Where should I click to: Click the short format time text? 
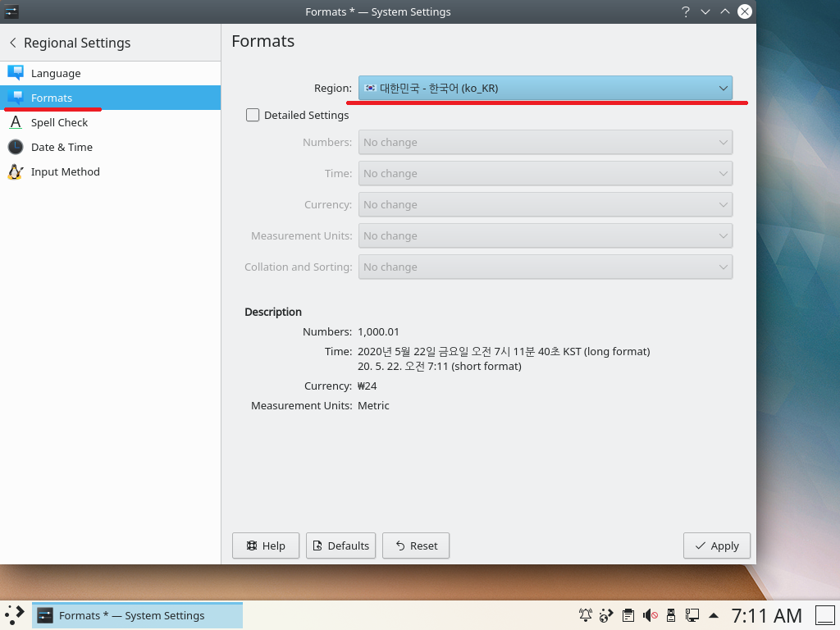tap(440, 367)
